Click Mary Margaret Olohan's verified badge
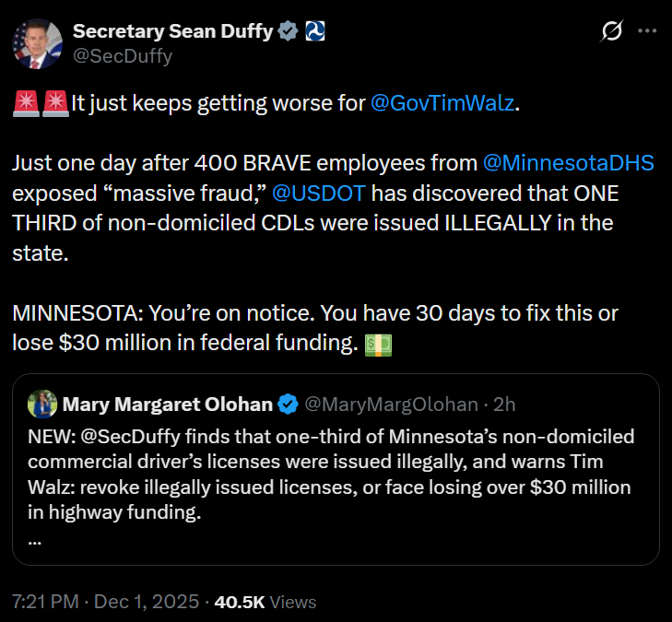Image resolution: width=672 pixels, height=622 pixels. (288, 405)
